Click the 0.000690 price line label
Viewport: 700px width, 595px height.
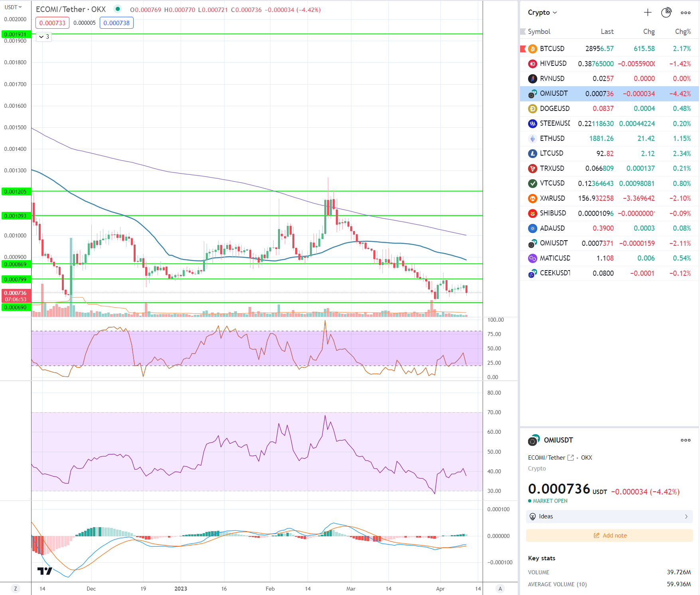(16, 307)
